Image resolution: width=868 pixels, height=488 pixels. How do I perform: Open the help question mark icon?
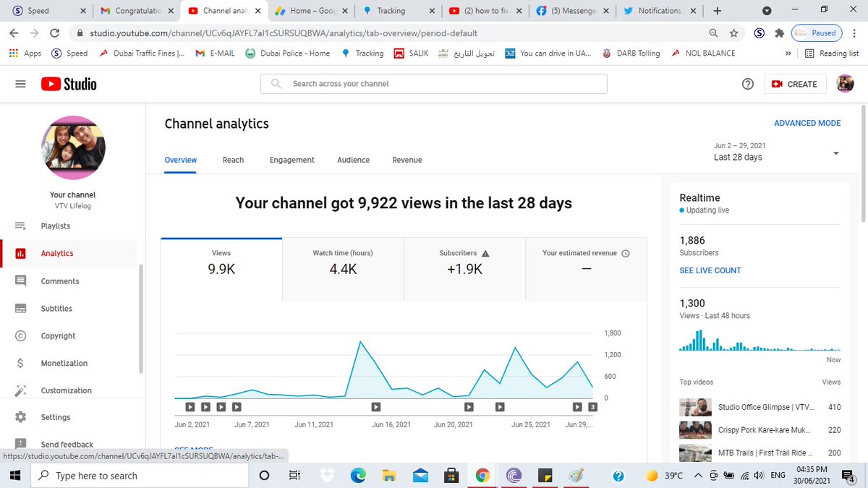pos(748,84)
